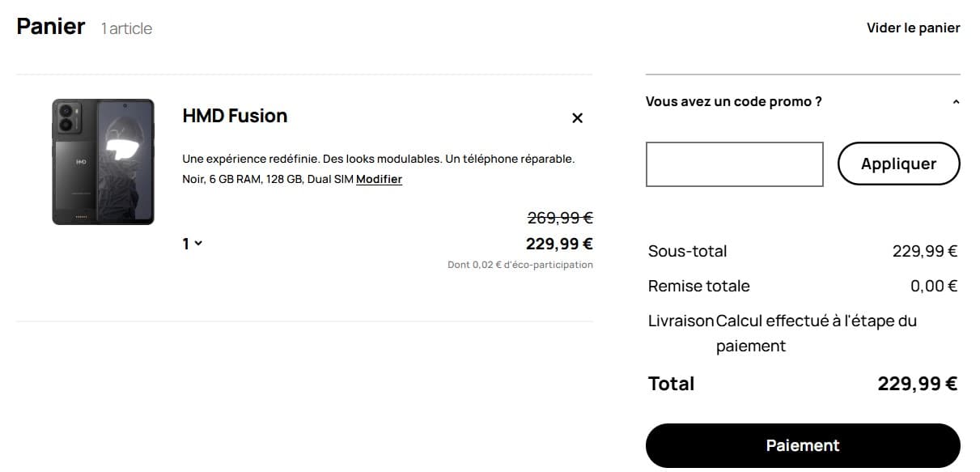Image resolution: width=980 pixels, height=472 pixels.
Task: Proceed to checkout via Paiement
Action: pos(802,444)
